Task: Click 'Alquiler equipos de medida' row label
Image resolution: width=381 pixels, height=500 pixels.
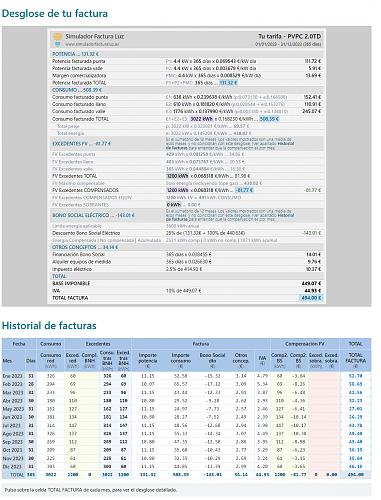Action: (x=82, y=262)
